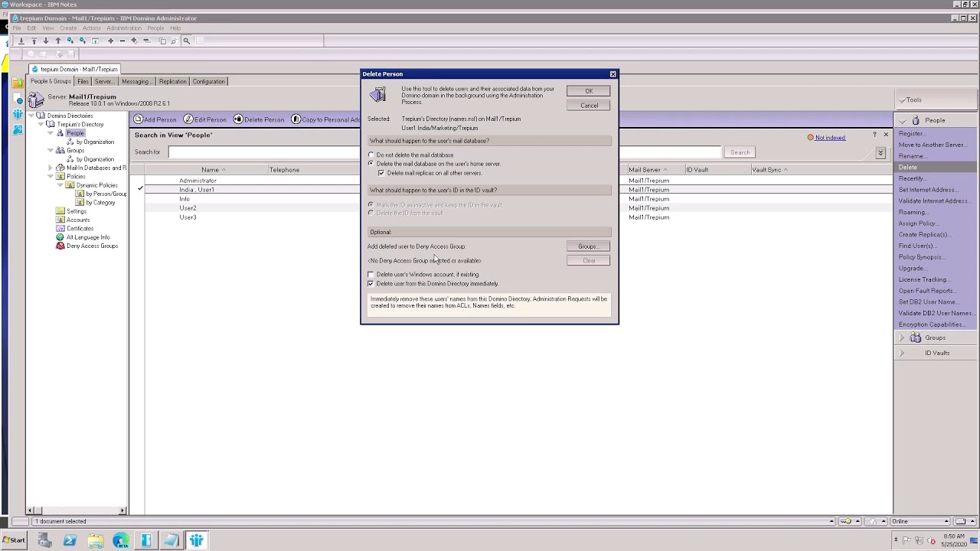This screenshot has height=551, width=980.
Task: Switch to the Files tab
Action: point(83,81)
